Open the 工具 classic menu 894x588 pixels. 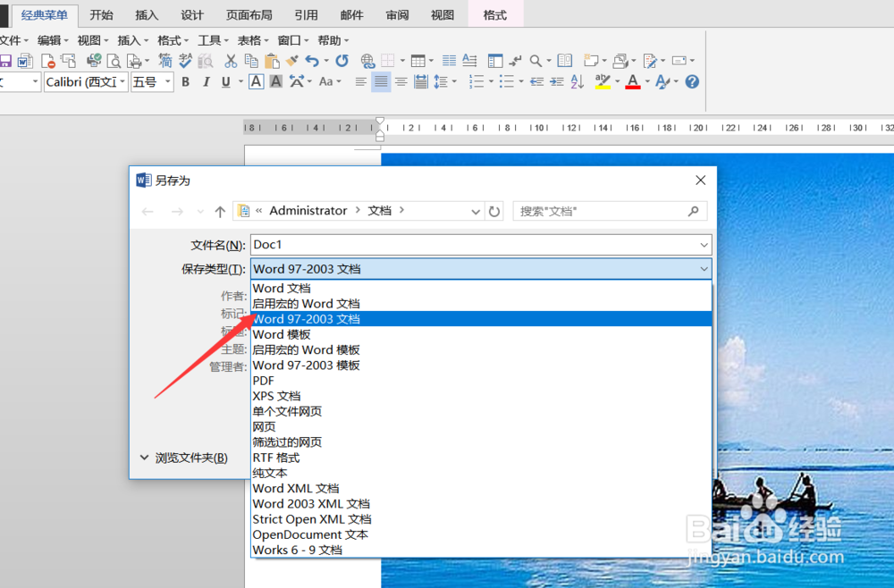pyautogui.click(x=211, y=39)
